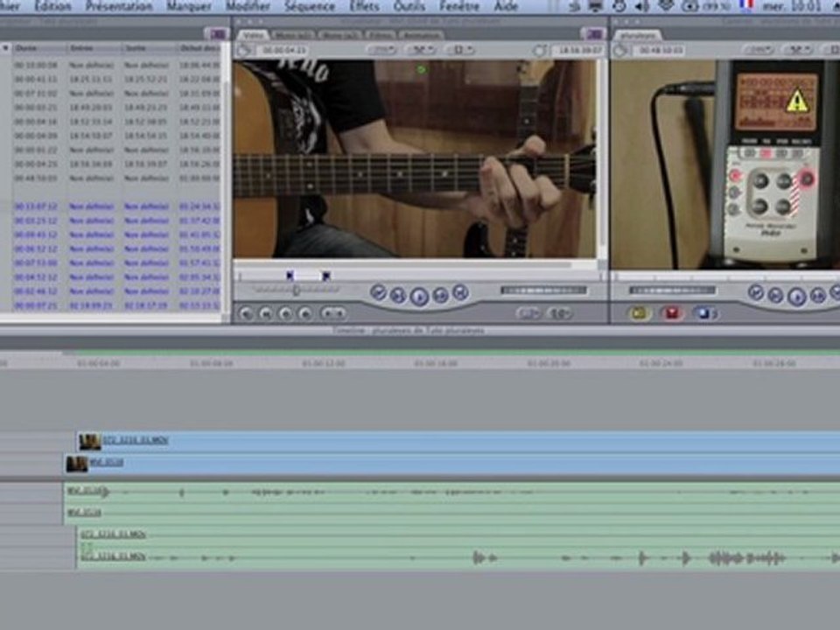Click Play Around Current Frame in Canvas

click(x=817, y=296)
